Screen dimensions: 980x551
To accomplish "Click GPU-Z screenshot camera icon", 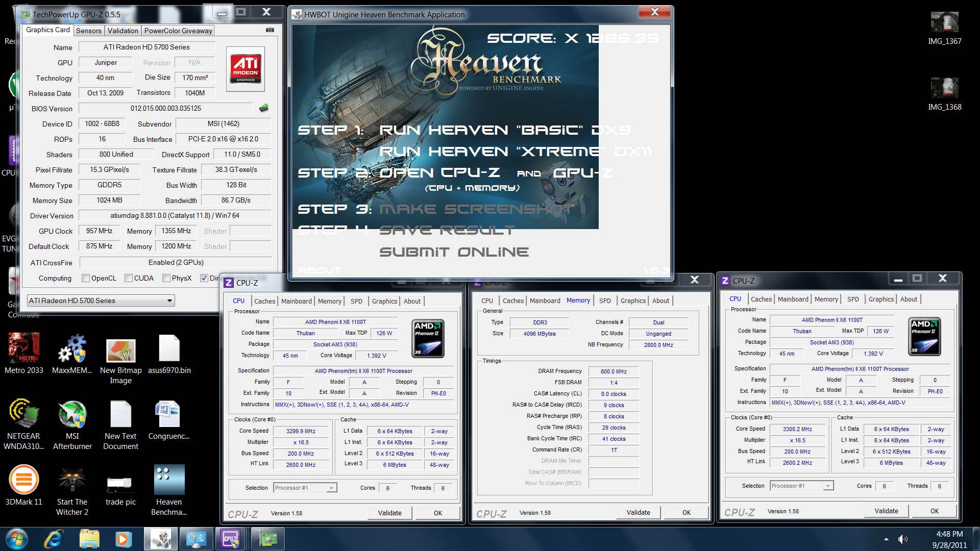I will point(269,30).
